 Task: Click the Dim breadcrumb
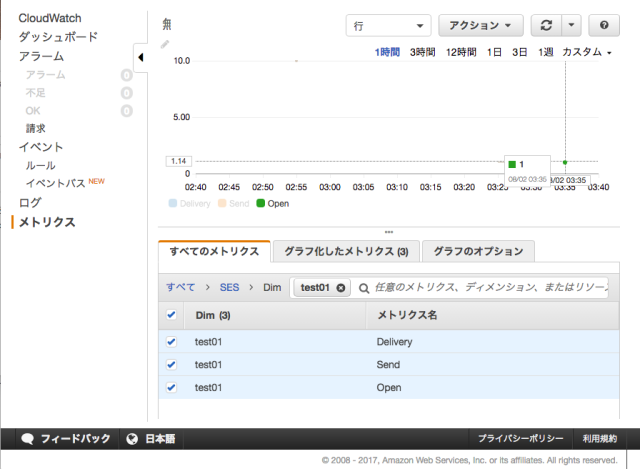tap(272, 287)
